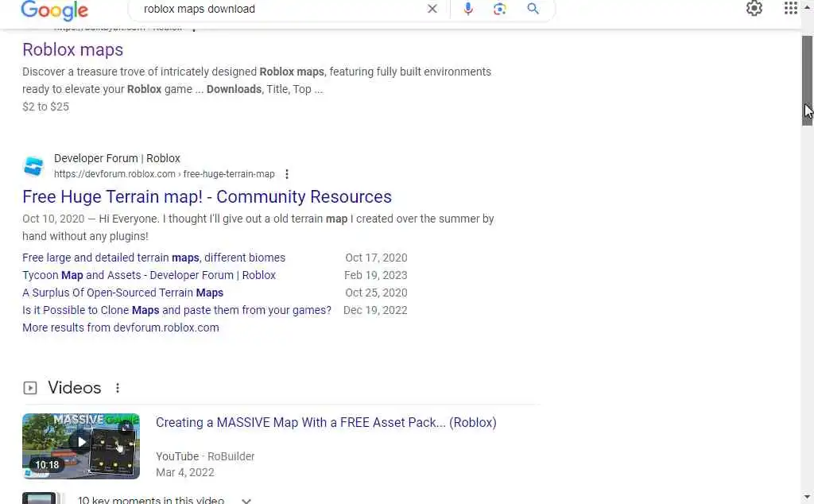Open the Roblox maps result title

click(x=72, y=50)
